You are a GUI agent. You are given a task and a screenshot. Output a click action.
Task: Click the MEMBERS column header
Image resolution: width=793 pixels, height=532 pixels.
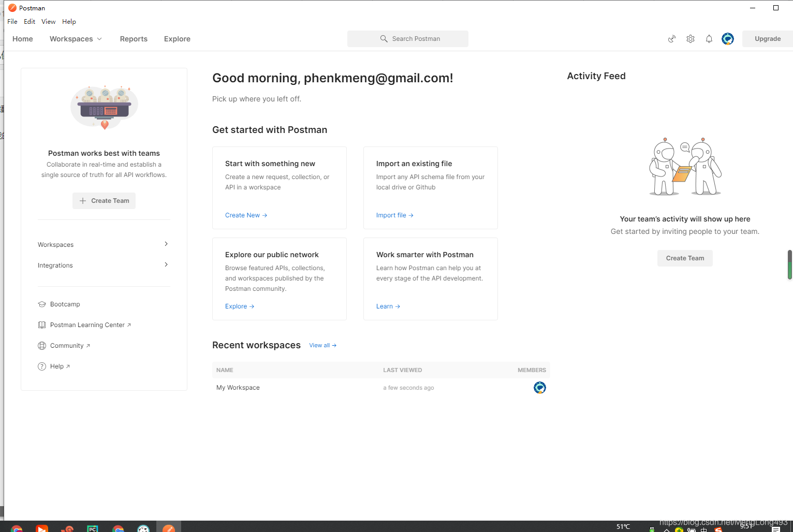point(532,370)
